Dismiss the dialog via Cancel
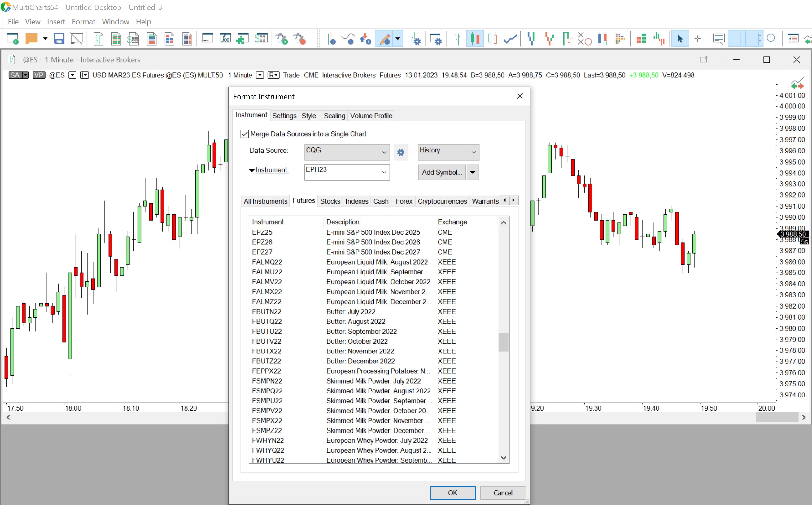The height and width of the screenshot is (505, 812). coord(503,493)
